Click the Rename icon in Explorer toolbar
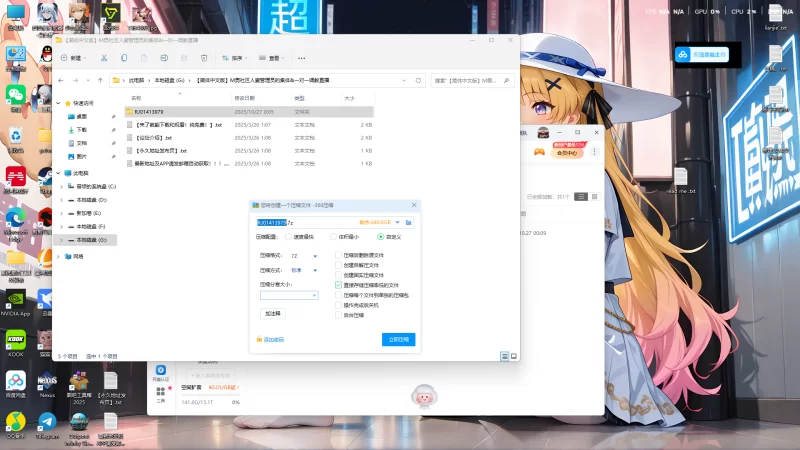The height and width of the screenshot is (450, 800). (x=164, y=58)
